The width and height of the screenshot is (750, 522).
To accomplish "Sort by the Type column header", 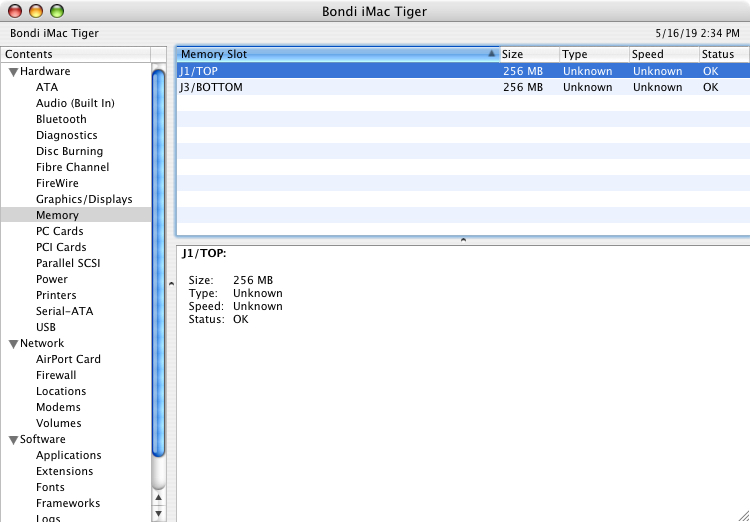I will 595,55.
